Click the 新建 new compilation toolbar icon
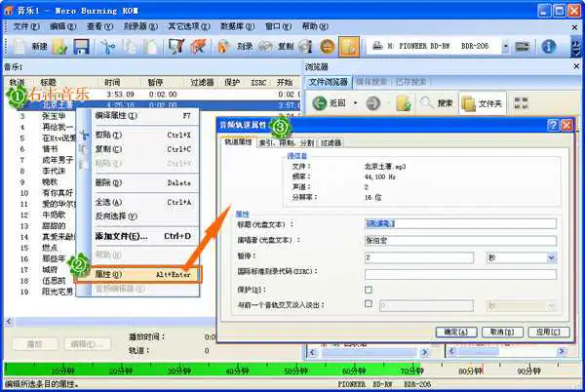This screenshot has height=392, width=585. pos(20,46)
